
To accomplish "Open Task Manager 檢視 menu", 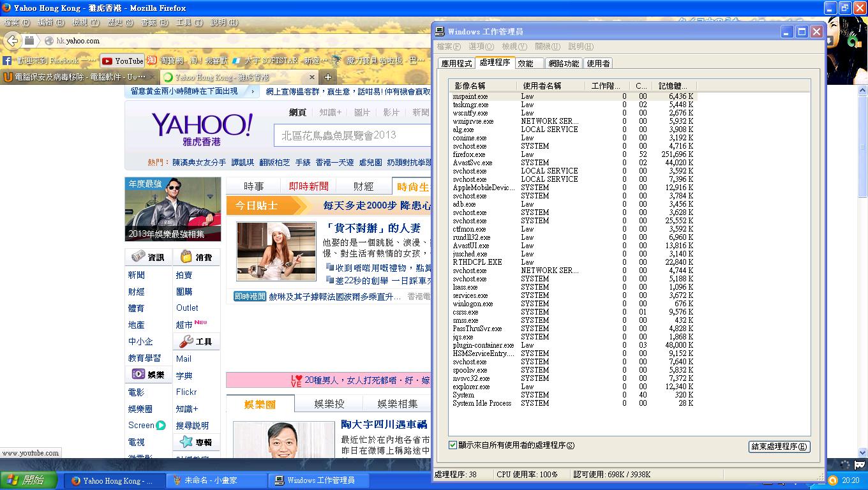I will 514,47.
